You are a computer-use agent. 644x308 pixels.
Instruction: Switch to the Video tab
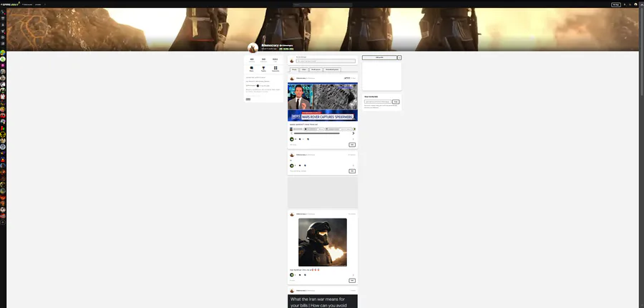(304, 69)
